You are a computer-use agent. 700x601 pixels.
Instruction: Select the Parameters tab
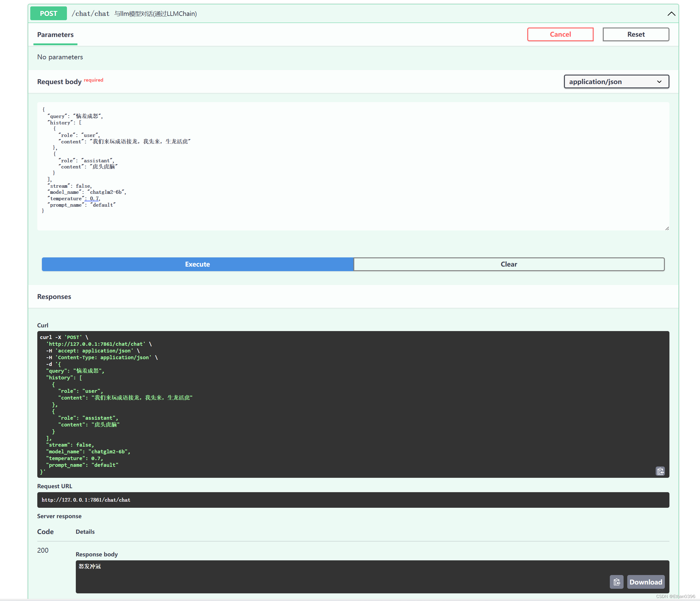coord(56,35)
